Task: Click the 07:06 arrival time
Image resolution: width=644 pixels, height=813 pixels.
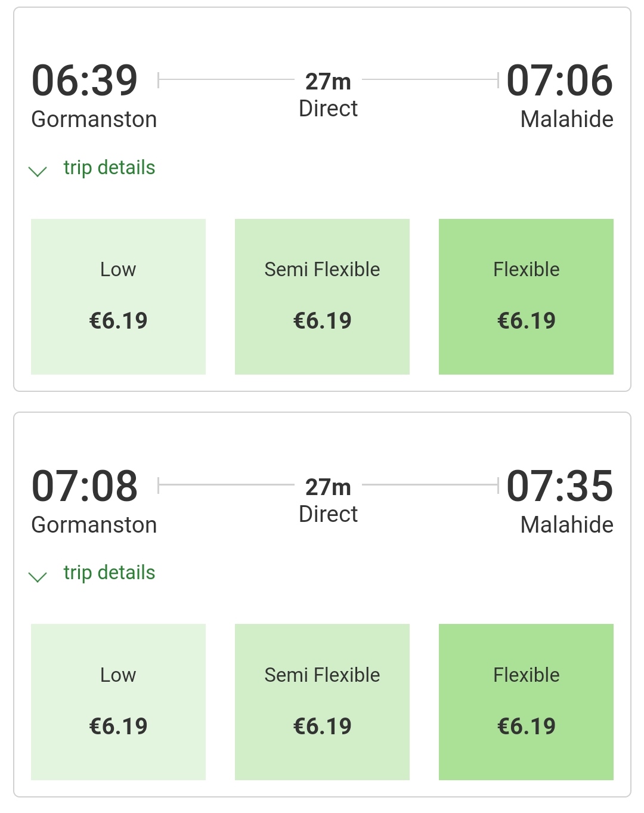Action: [x=559, y=81]
